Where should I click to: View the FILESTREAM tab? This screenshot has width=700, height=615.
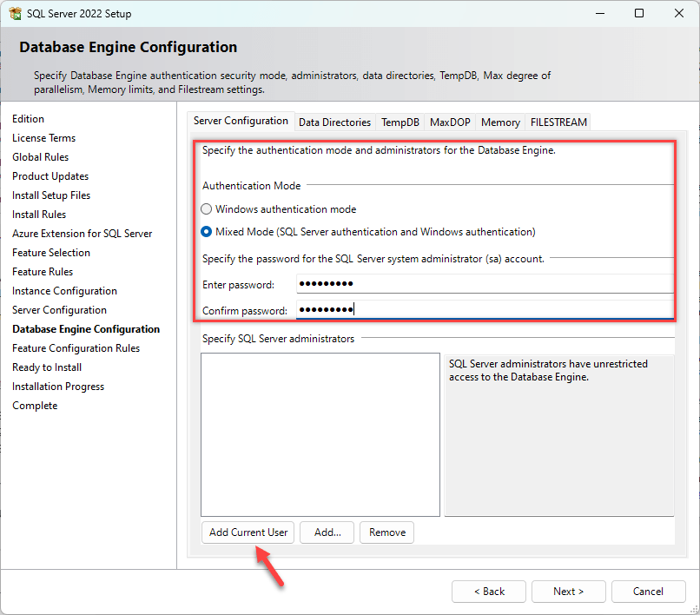tap(558, 122)
